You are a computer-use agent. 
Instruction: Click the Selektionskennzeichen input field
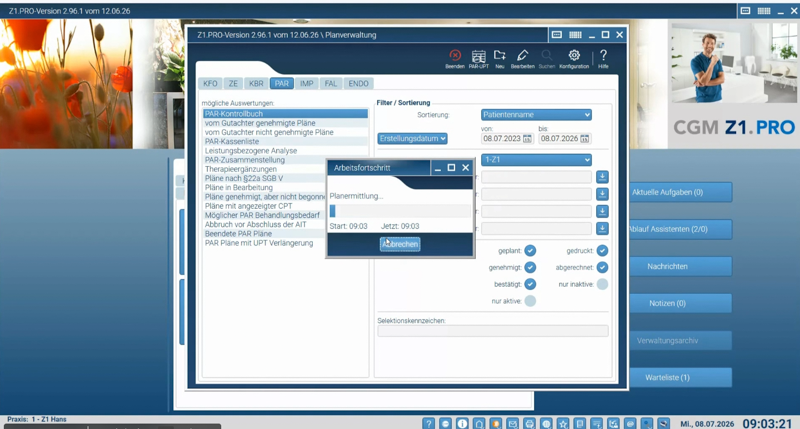[x=493, y=331]
